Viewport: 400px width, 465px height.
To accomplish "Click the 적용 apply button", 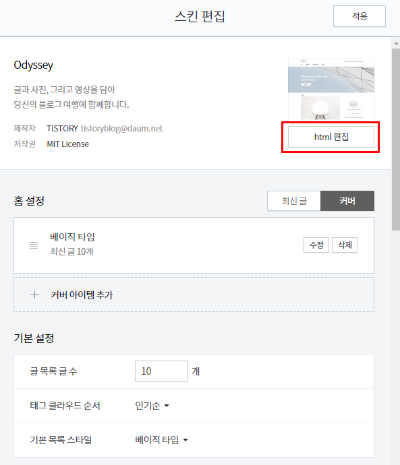I will (359, 16).
